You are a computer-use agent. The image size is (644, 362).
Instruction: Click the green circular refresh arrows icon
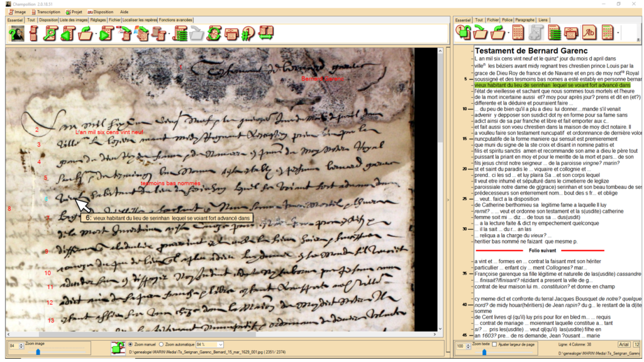[x=214, y=33]
